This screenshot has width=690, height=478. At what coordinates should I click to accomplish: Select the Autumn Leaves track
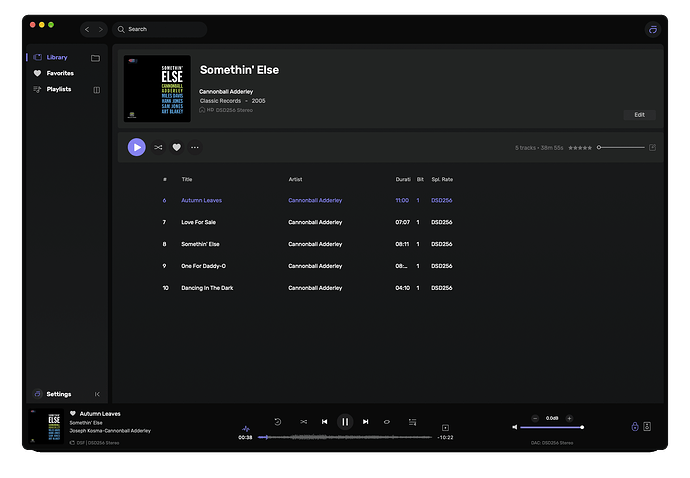tap(202, 200)
